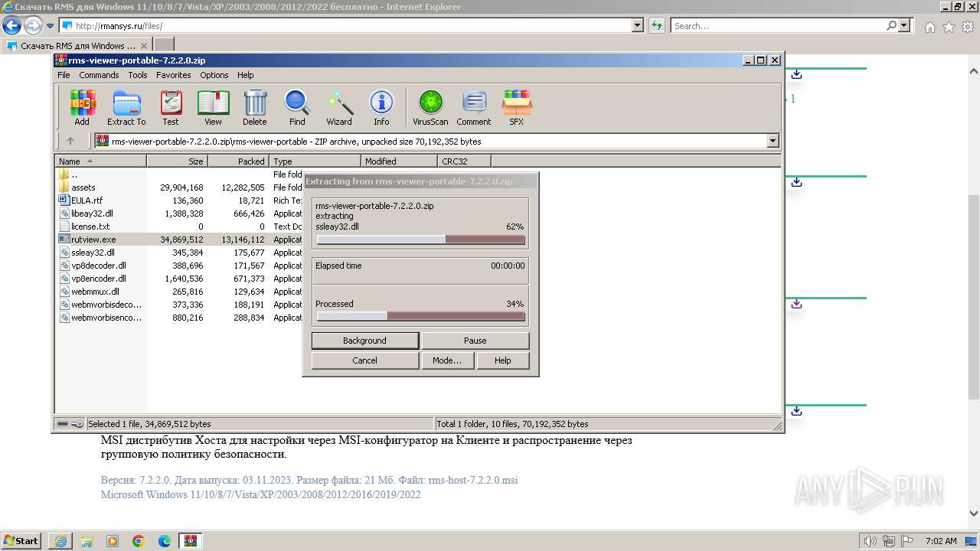Image resolution: width=980 pixels, height=551 pixels.
Task: Click Chrome icon in the taskbar
Action: click(139, 541)
